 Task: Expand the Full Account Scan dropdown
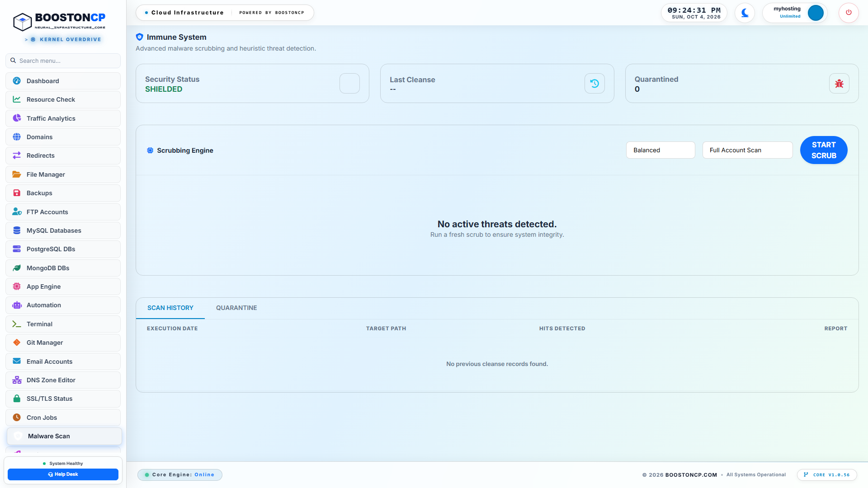coord(747,150)
